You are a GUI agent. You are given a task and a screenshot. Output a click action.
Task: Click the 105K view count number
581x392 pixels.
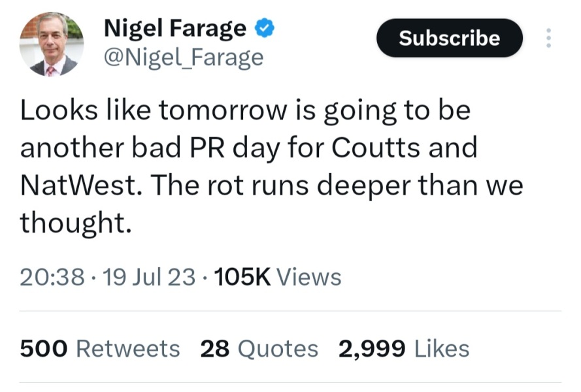[242, 277]
